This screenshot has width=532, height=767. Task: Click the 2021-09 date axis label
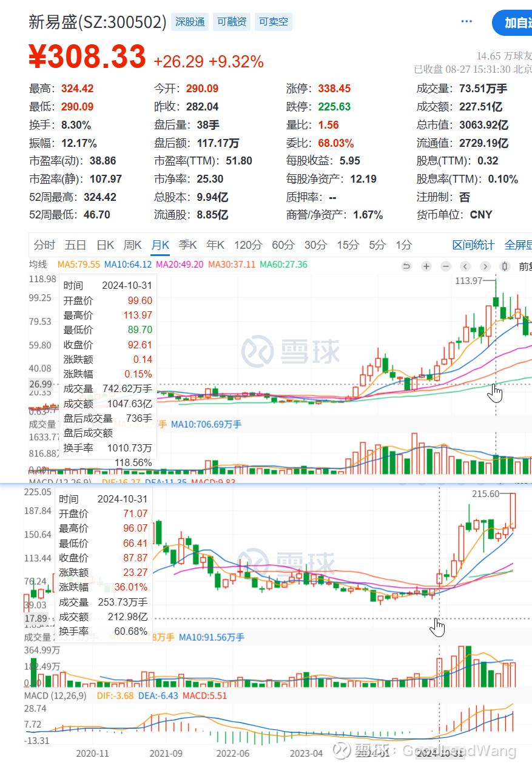click(x=167, y=753)
